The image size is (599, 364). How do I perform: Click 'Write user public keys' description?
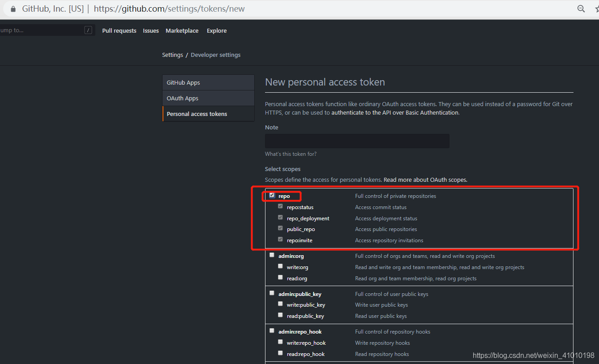coord(381,305)
